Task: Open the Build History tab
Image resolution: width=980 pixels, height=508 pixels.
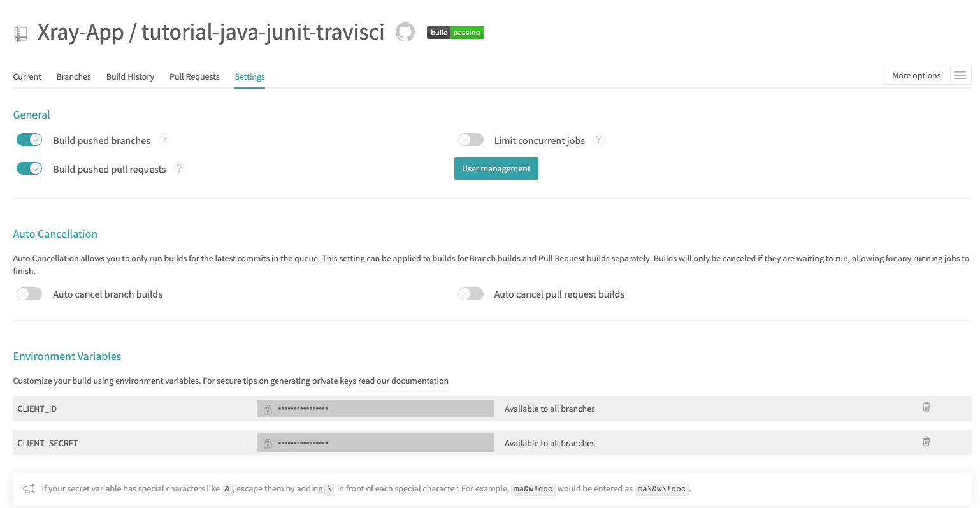Action: coord(130,76)
